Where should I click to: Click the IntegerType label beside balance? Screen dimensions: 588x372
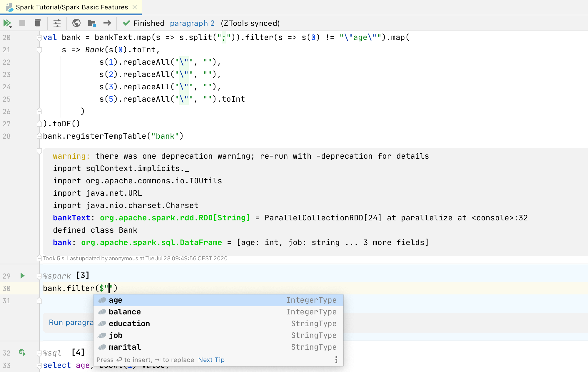pyautogui.click(x=312, y=312)
